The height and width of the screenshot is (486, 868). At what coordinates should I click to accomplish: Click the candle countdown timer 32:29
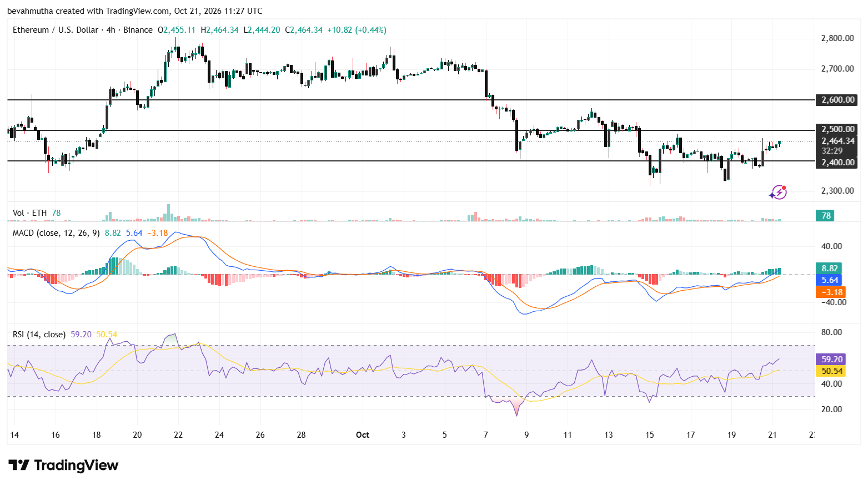pos(832,150)
